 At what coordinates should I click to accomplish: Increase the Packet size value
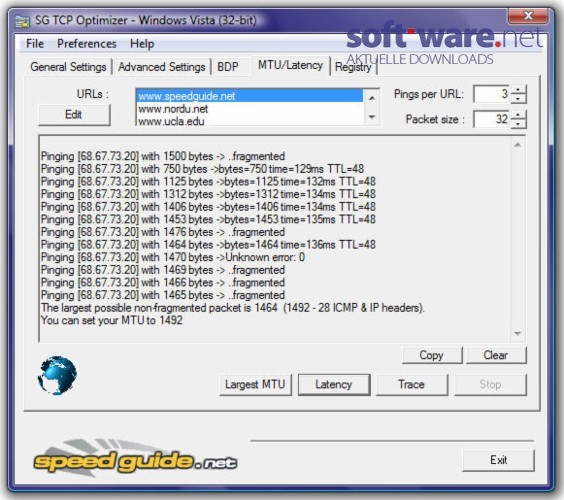click(x=518, y=115)
